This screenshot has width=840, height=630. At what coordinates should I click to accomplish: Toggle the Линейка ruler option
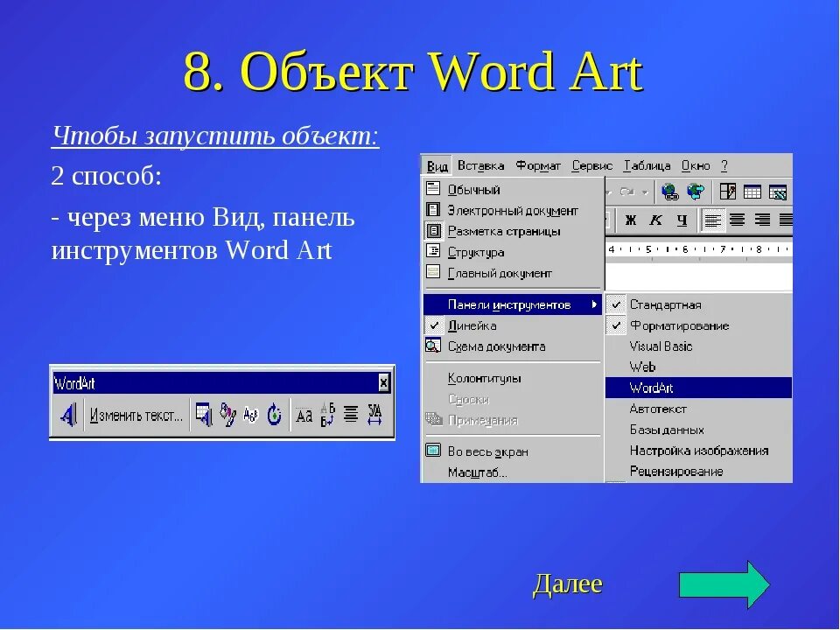pos(513,325)
